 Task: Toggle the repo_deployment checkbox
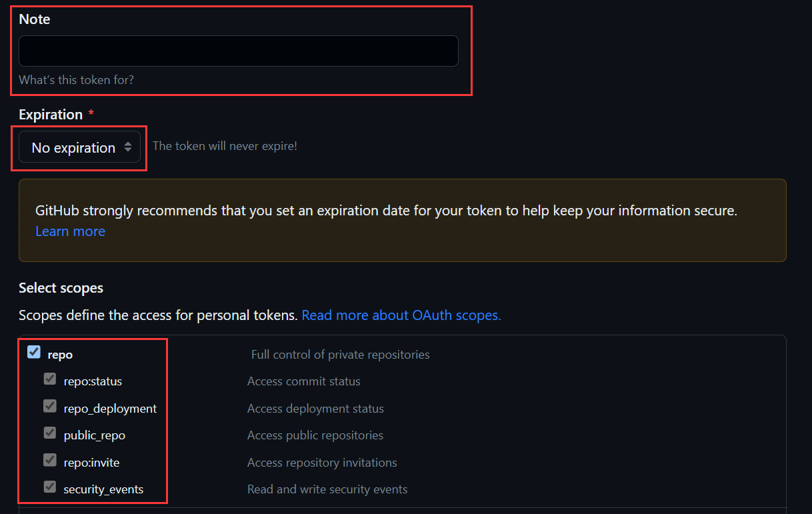click(x=50, y=405)
